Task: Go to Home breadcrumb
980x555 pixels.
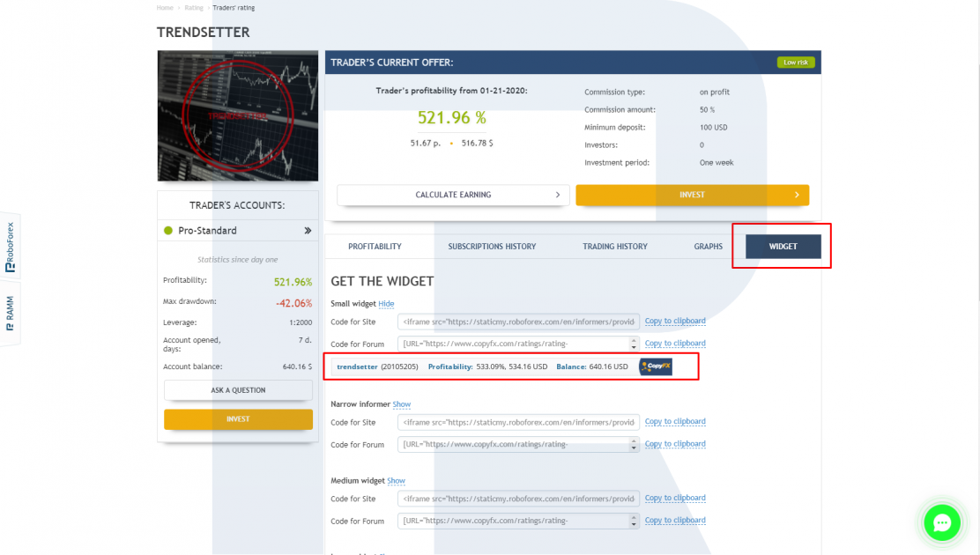Action: pyautogui.click(x=165, y=8)
